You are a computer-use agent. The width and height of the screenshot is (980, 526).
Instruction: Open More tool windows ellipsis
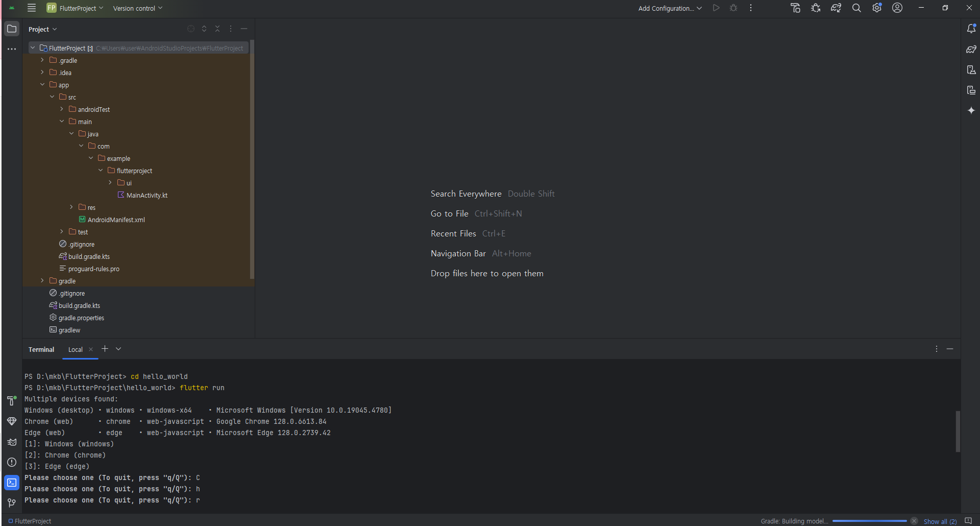pyautogui.click(x=12, y=49)
